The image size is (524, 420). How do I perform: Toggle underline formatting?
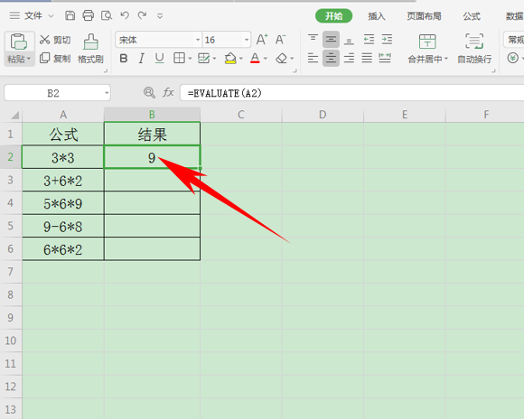(159, 59)
